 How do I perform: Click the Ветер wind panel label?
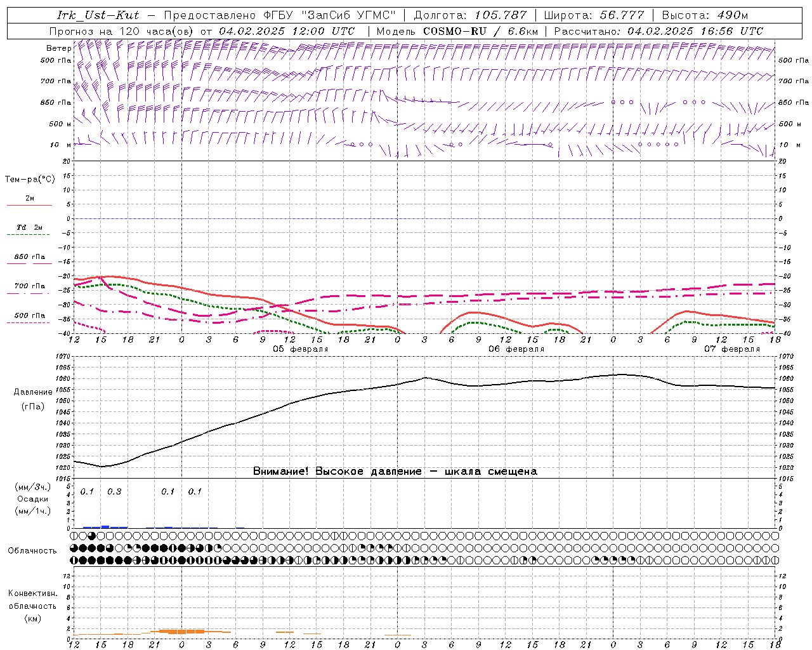click(58, 48)
